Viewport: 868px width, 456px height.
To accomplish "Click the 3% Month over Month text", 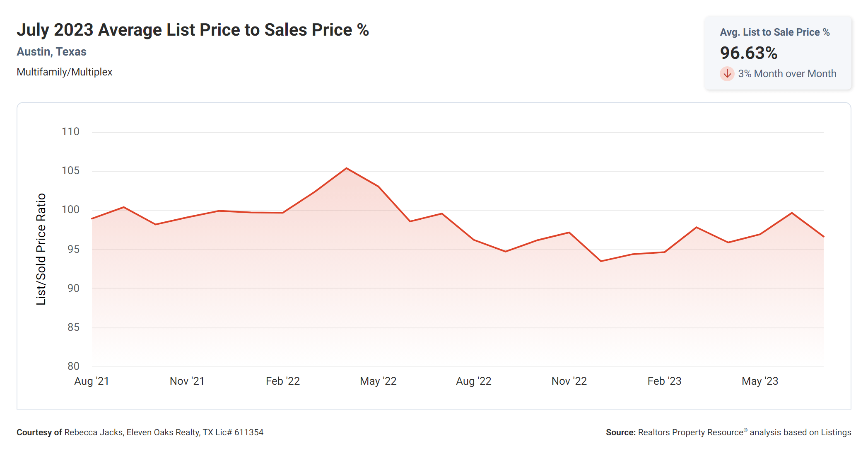I will [787, 74].
